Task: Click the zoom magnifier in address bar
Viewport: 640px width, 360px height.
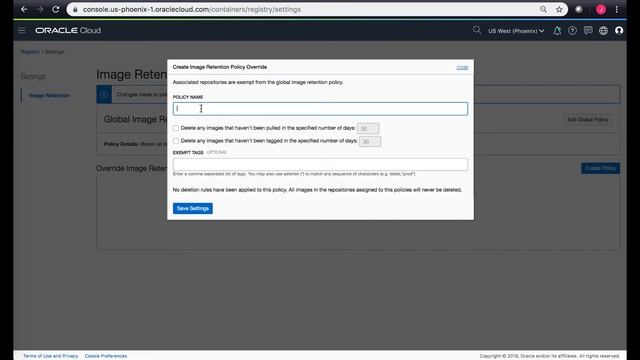Action: coord(543,9)
